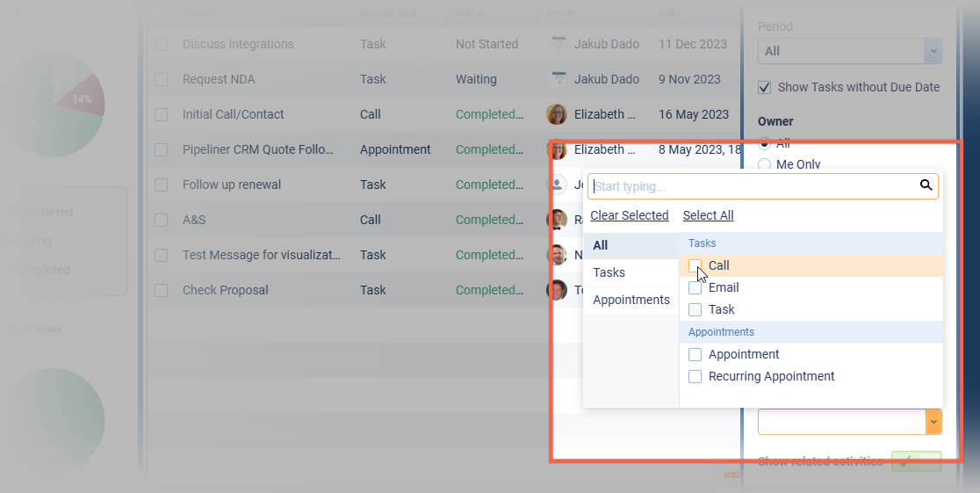This screenshot has width=980, height=493.
Task: Select row checkbox for Check Proposal
Action: pyautogui.click(x=162, y=290)
